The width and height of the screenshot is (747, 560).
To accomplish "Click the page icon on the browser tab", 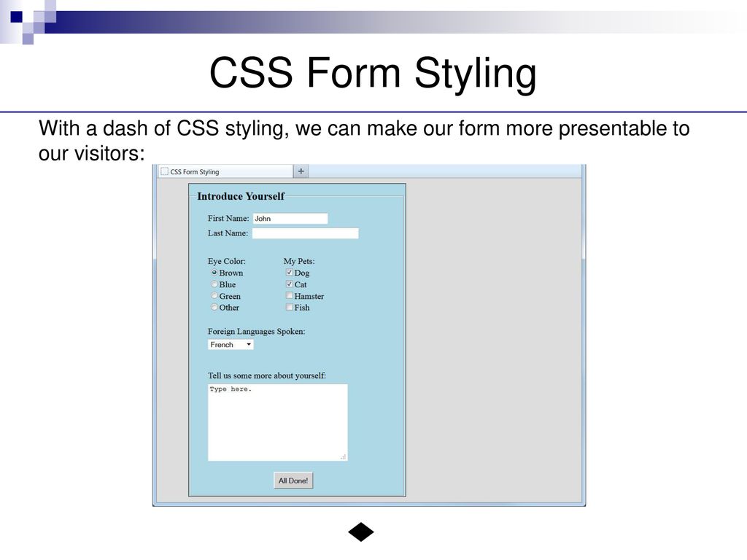I will point(164,171).
